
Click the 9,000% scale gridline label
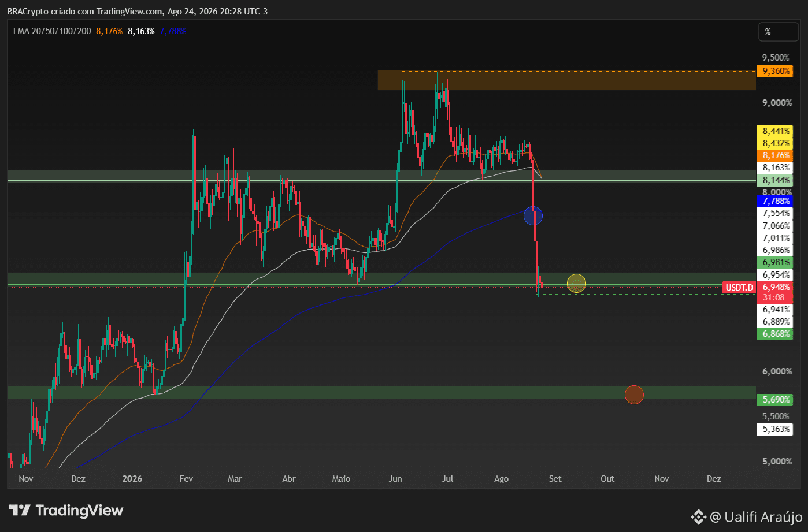[777, 103]
